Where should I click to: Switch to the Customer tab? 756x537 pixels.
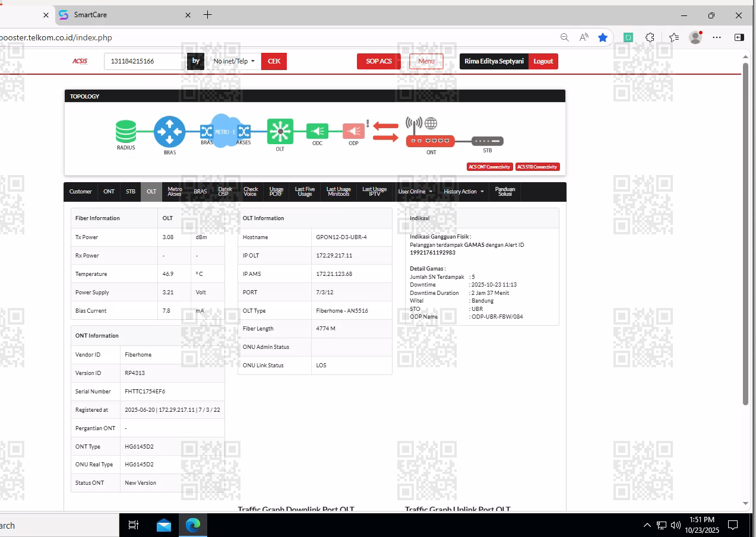[x=81, y=192]
